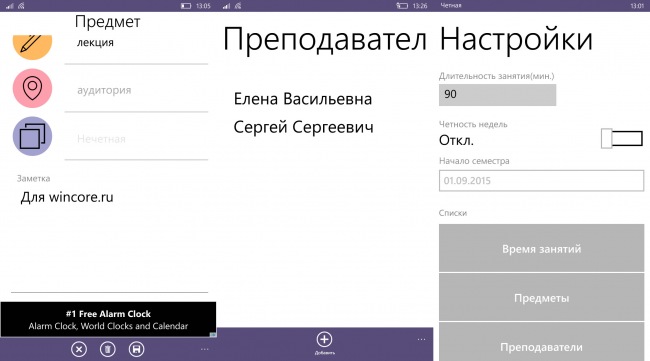Tap the purple week parity squares icon
The width and height of the screenshot is (650, 361).
[x=32, y=136]
